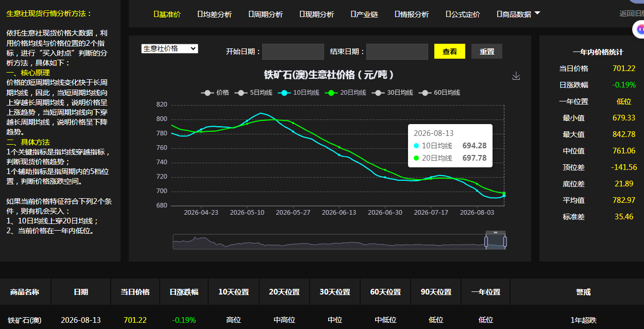Switch to the 周期分析 tab
Image resolution: width=644 pixels, height=329 pixels.
click(x=265, y=14)
